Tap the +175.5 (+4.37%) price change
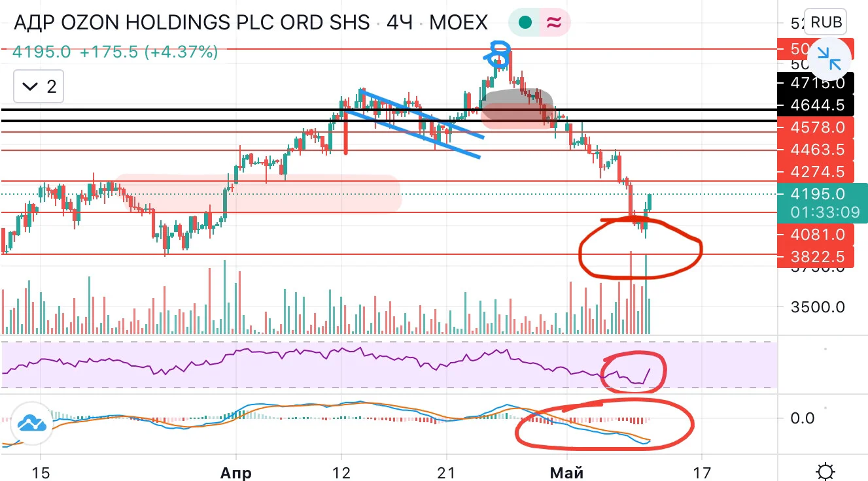 (148, 52)
